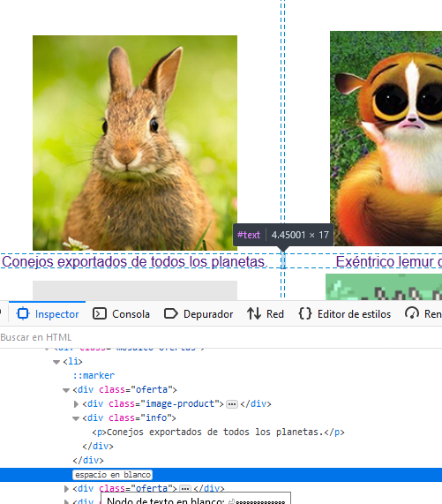The height and width of the screenshot is (504, 442).
Task: Click the Consola terminal icon
Action: click(x=100, y=313)
